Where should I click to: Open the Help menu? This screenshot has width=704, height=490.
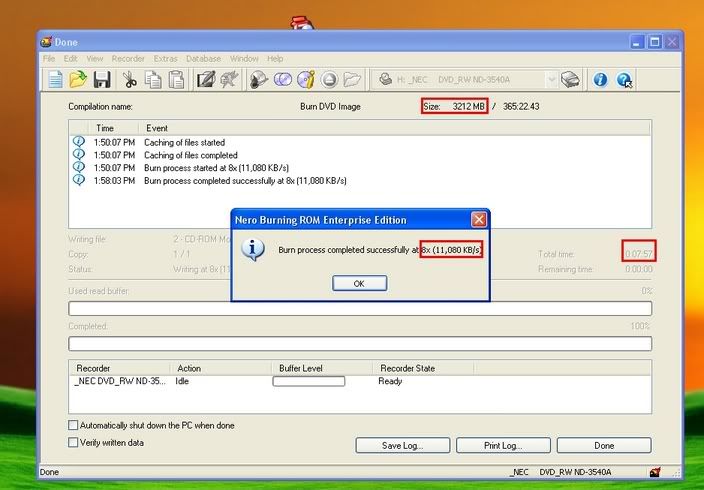click(x=275, y=59)
